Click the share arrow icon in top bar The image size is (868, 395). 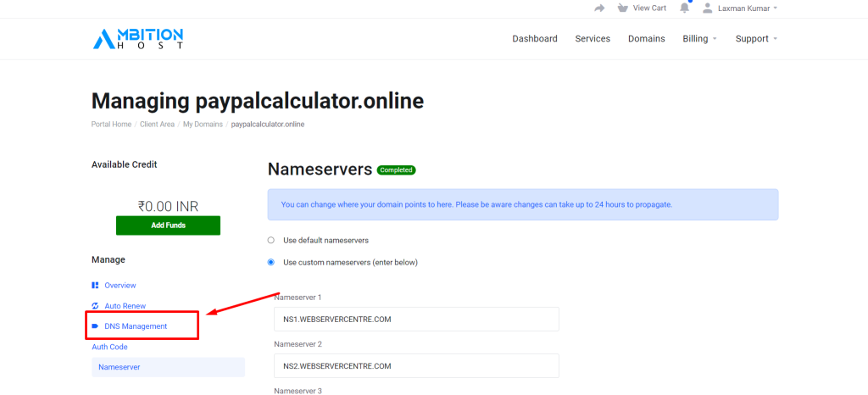coord(599,8)
